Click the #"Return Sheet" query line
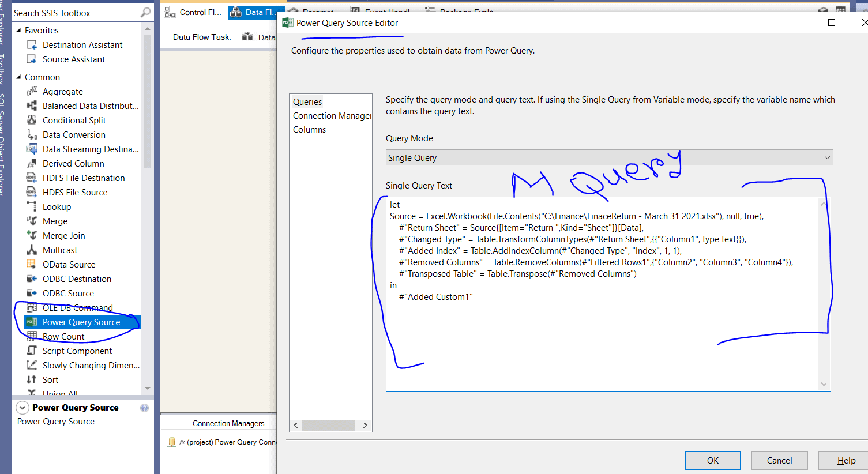The height and width of the screenshot is (474, 868). point(521,228)
